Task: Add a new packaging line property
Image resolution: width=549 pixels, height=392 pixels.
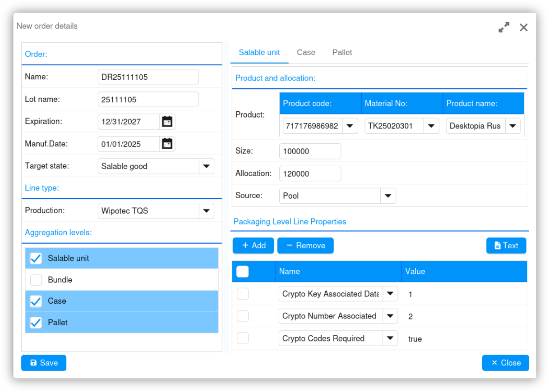Action: point(254,246)
